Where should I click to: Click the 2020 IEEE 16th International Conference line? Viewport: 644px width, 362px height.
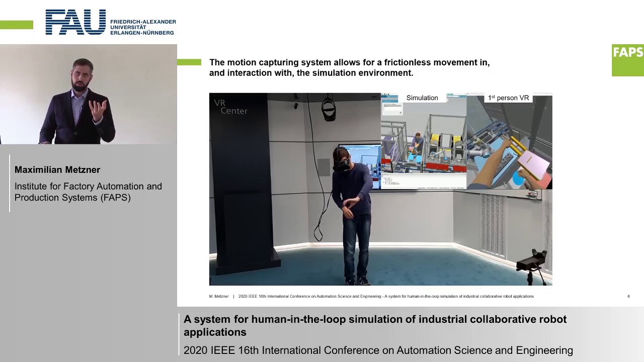click(x=378, y=350)
